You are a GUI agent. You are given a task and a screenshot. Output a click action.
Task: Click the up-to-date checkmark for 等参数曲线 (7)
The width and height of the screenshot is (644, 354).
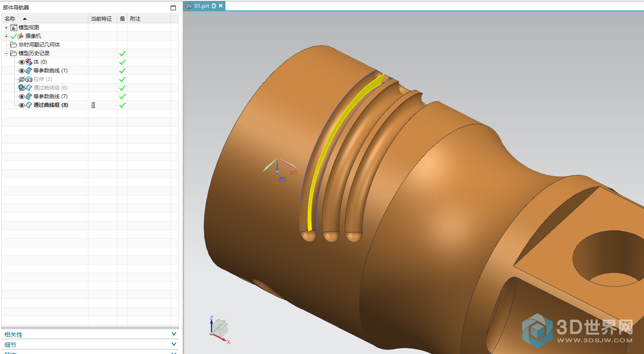pos(122,96)
